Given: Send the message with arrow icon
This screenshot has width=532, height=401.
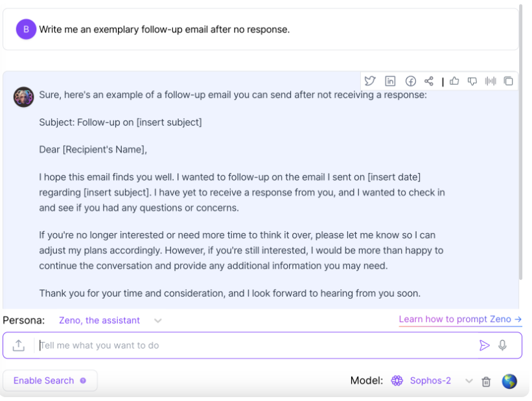Looking at the screenshot, I should click(485, 345).
